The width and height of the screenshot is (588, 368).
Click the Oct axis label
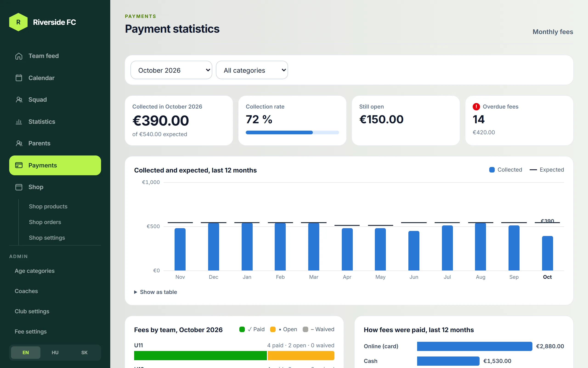pyautogui.click(x=547, y=277)
